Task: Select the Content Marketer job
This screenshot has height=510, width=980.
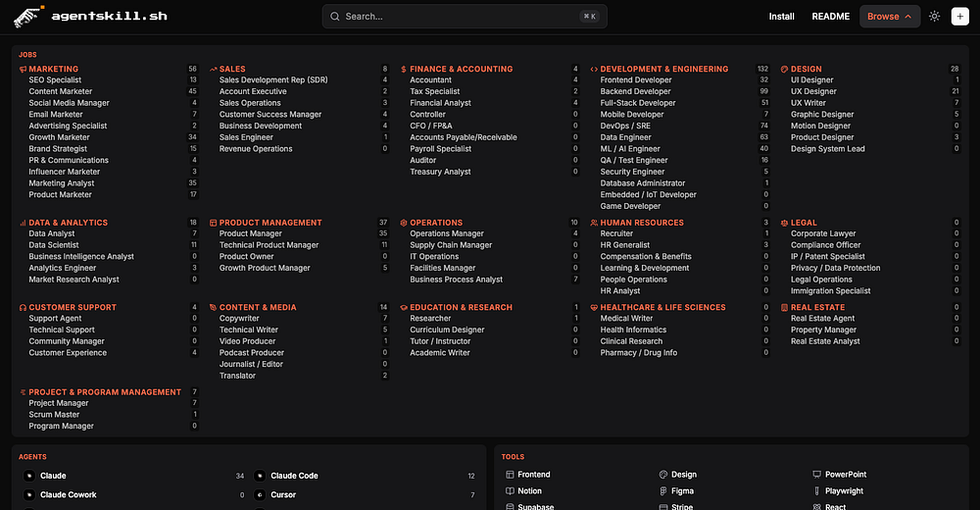Action: click(61, 91)
